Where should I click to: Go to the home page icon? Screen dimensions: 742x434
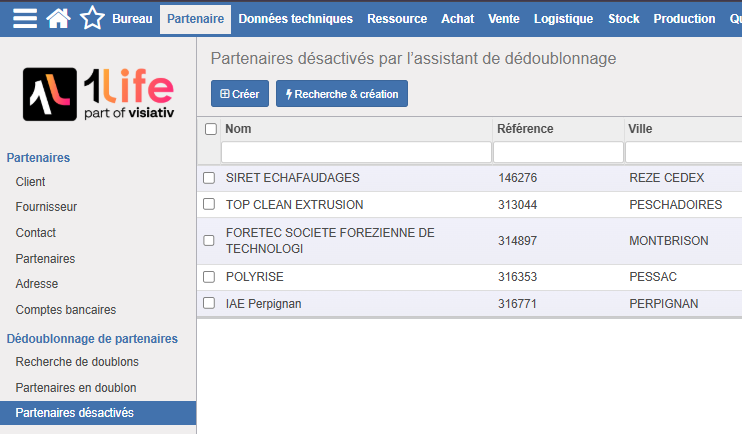tap(58, 18)
